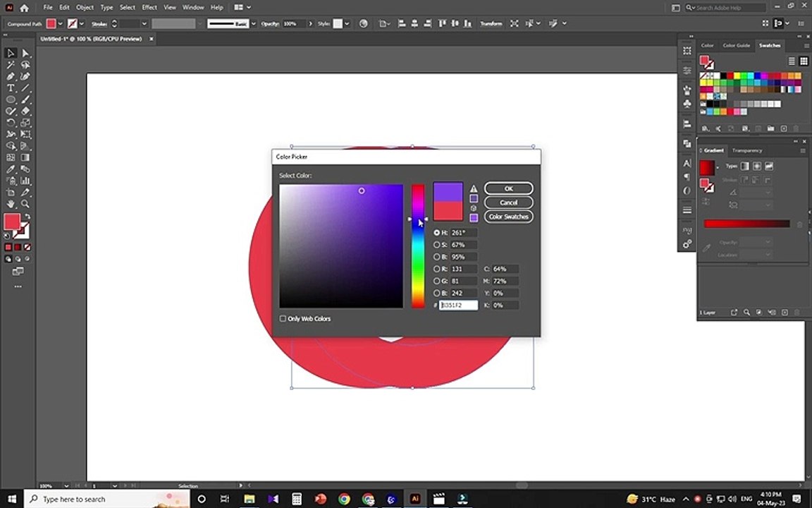The width and height of the screenshot is (812, 508).
Task: Choose Radial Gradient type button
Action: [756, 167]
